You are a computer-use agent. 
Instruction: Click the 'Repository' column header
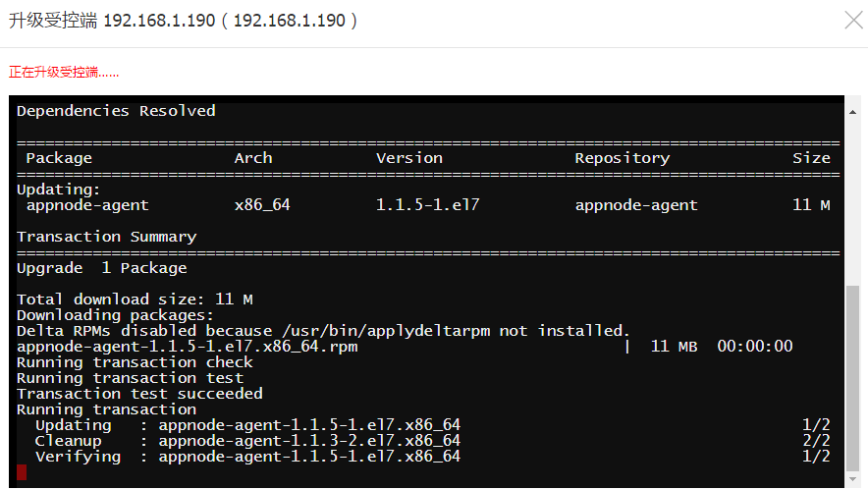[x=623, y=158]
